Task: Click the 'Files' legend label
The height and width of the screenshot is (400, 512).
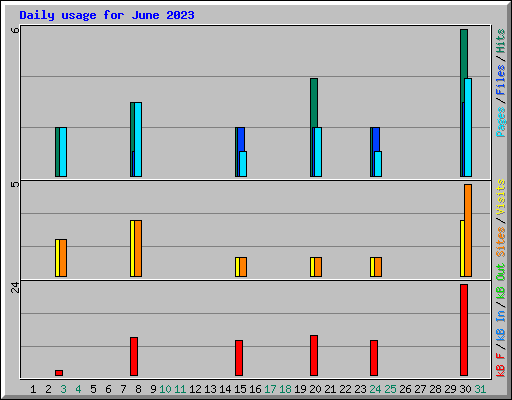Action: point(501,80)
